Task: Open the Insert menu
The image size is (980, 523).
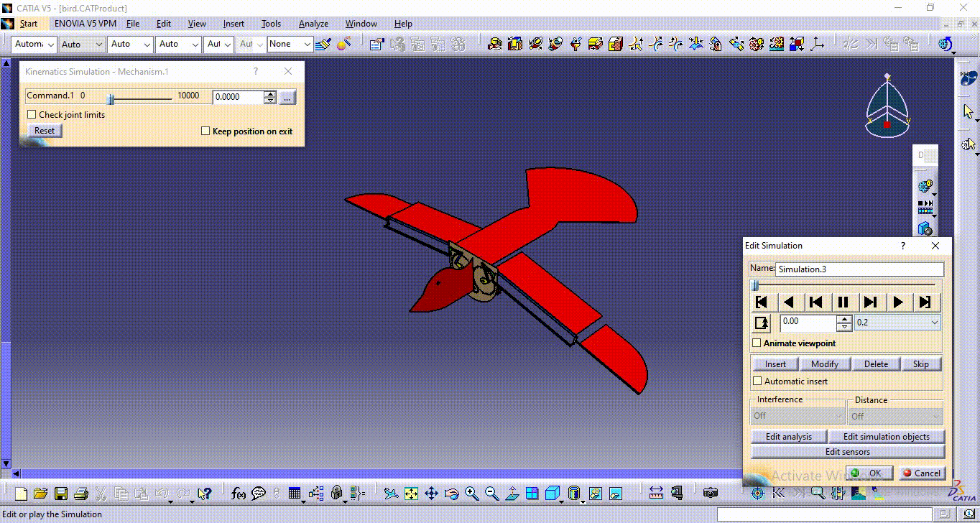Action: [x=234, y=24]
